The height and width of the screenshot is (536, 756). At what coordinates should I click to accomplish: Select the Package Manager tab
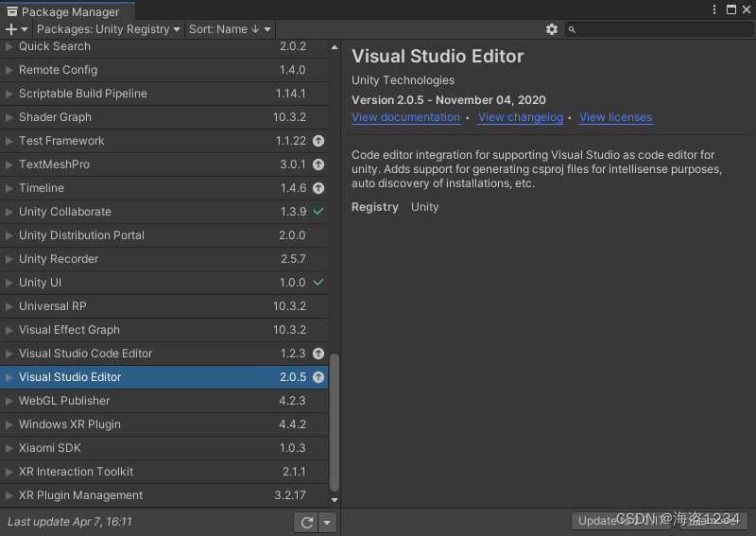point(67,11)
